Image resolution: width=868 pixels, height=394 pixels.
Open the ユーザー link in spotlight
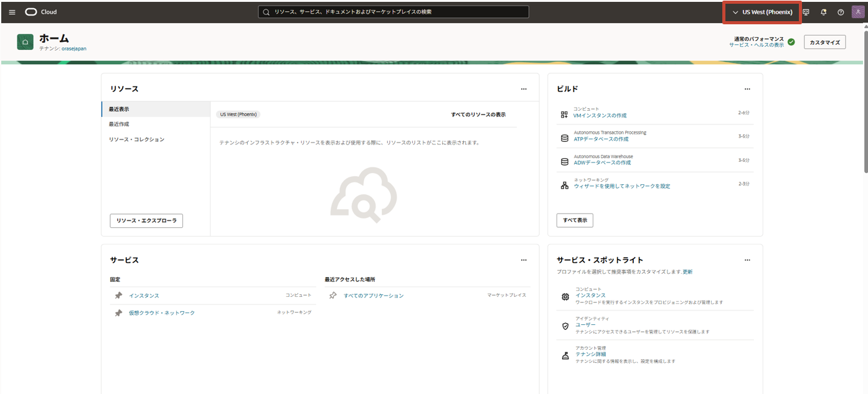pos(585,325)
